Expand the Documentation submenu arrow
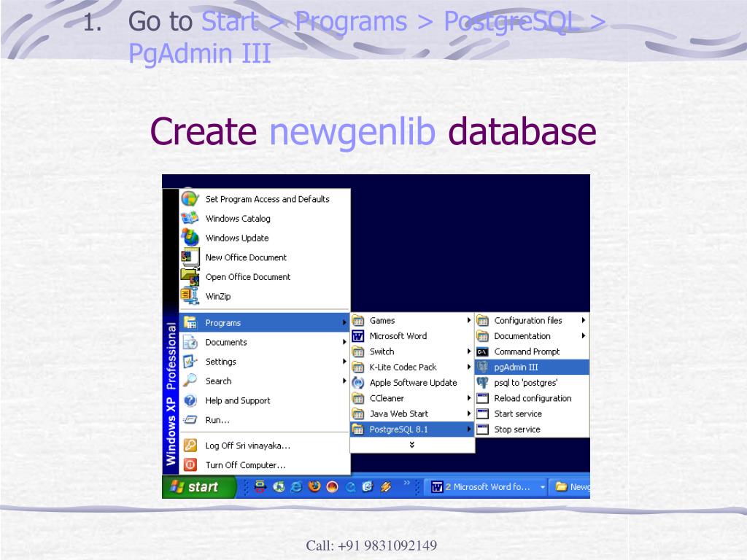This screenshot has height=560, width=747. click(583, 336)
